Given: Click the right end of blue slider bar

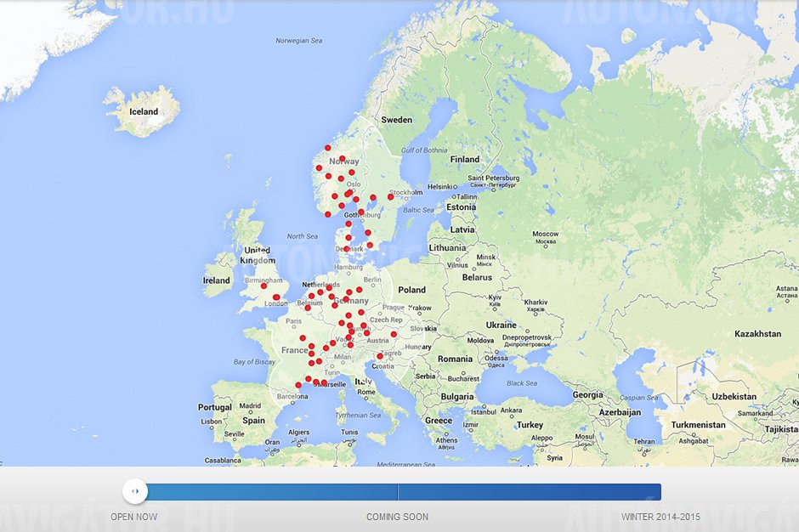Looking at the screenshot, I should [658, 492].
